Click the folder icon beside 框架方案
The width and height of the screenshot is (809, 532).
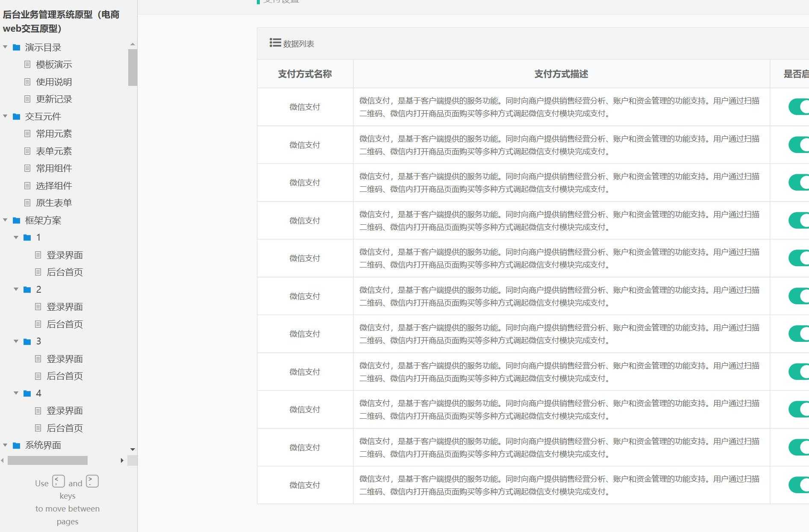coord(16,220)
